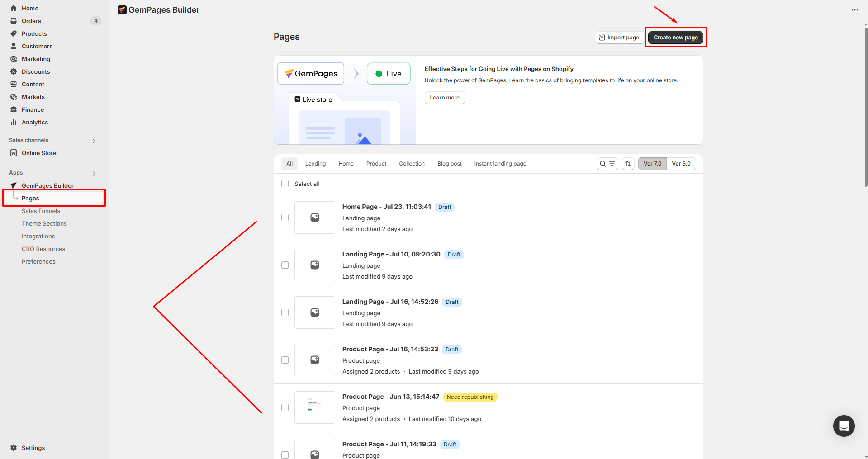The width and height of the screenshot is (868, 459).
Task: Tick the Home Page Jul 23 checkbox
Action: 285,218
